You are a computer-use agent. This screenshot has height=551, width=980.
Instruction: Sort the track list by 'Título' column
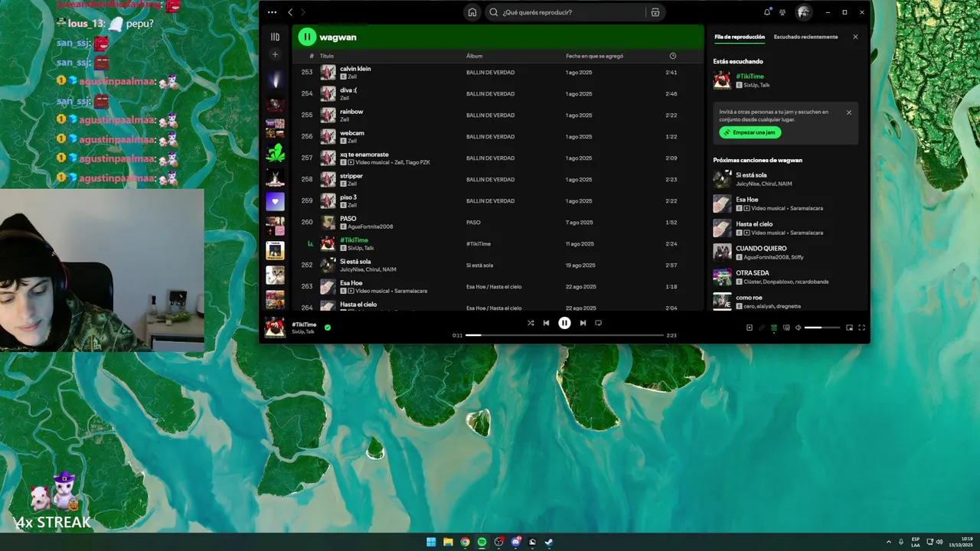[327, 56]
